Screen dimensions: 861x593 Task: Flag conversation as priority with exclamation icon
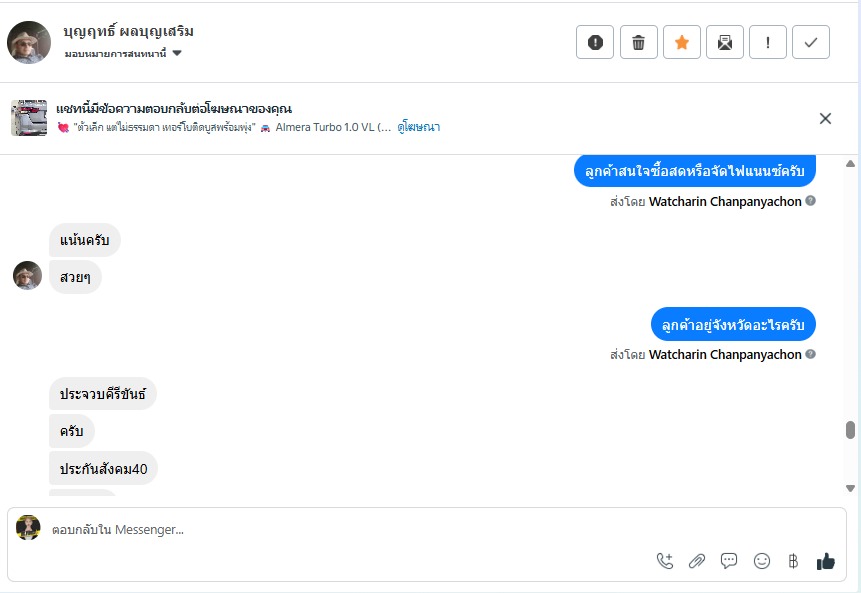click(768, 42)
